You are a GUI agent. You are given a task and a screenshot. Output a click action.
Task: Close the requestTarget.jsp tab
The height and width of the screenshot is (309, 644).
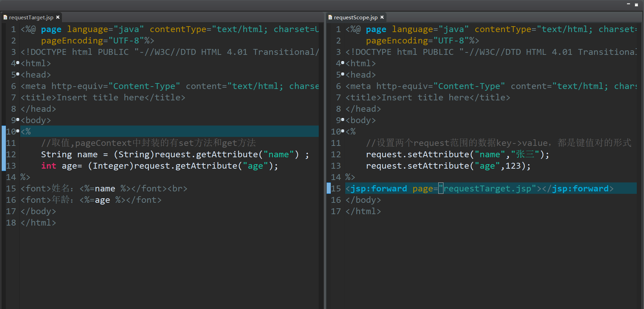(x=58, y=17)
